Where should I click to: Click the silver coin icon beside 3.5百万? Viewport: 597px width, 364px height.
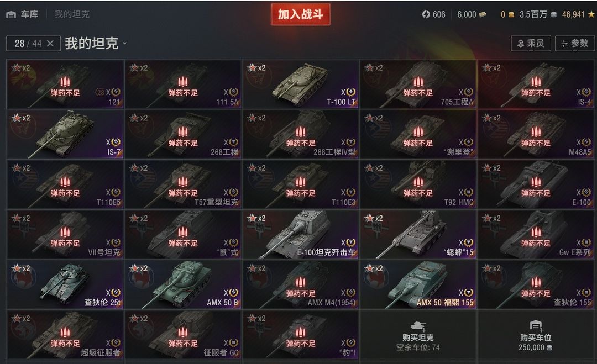point(553,14)
